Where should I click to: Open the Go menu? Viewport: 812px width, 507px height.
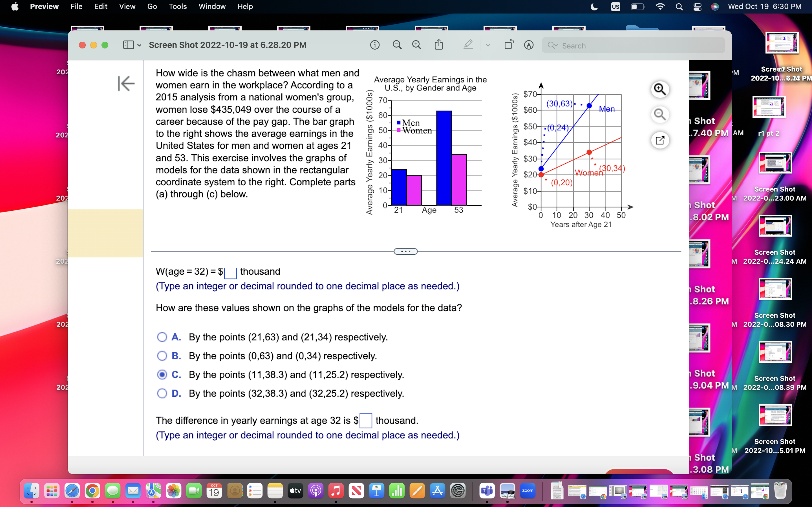(x=152, y=6)
